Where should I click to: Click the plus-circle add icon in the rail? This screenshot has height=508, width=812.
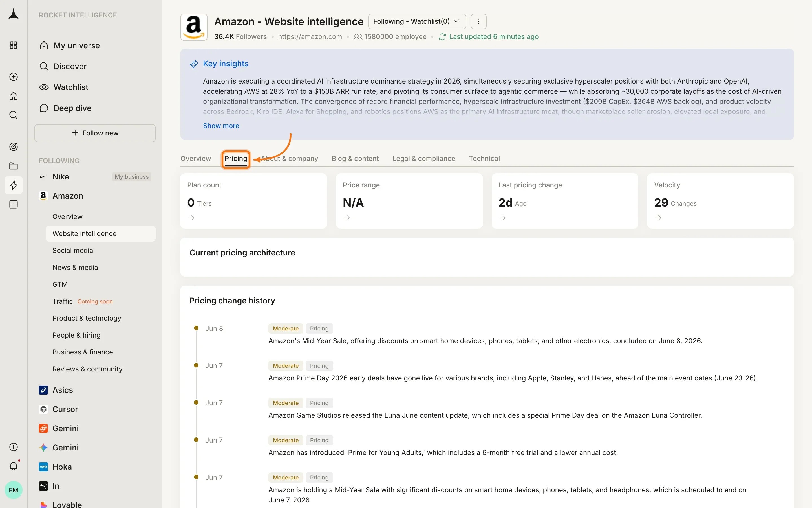coord(14,77)
